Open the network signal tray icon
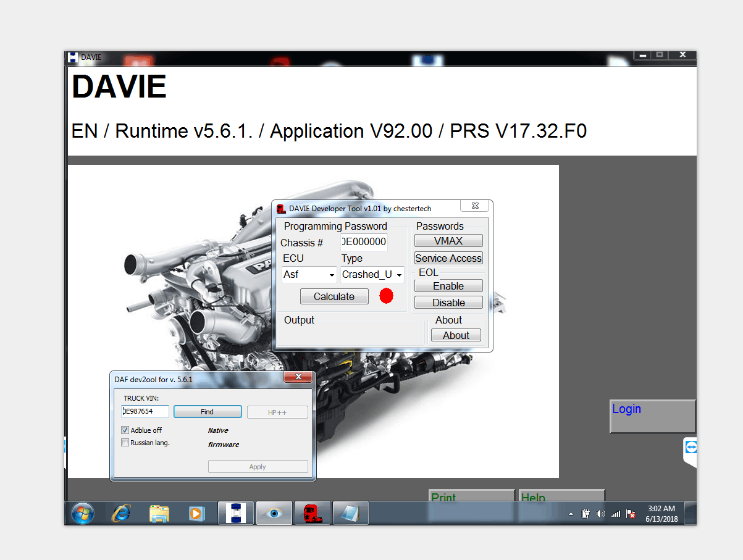This screenshot has height=560, width=743. (x=616, y=514)
